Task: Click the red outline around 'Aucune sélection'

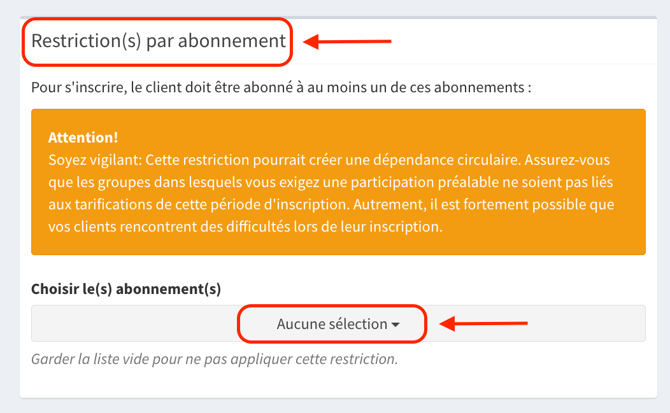Action: [x=332, y=307]
